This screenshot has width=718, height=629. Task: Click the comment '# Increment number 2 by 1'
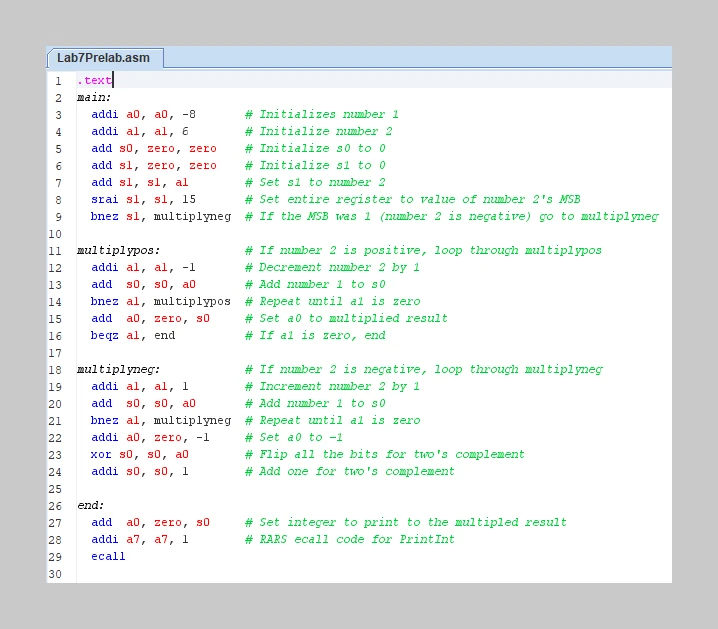(x=332, y=386)
